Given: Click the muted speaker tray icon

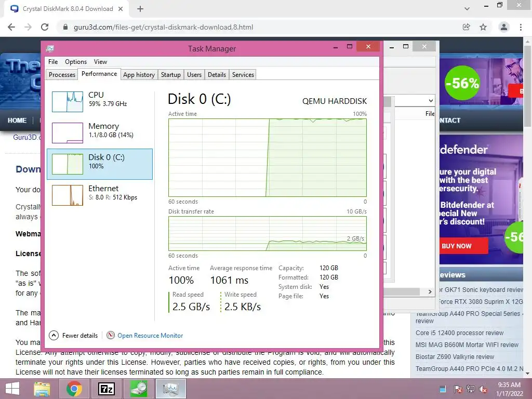Looking at the screenshot, I should coord(483,389).
